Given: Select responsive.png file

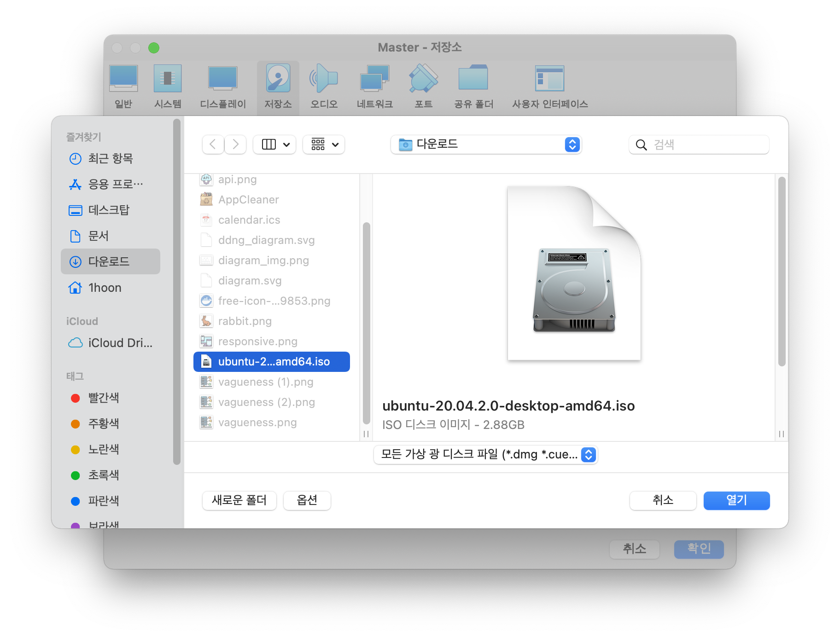Looking at the screenshot, I should [x=272, y=342].
